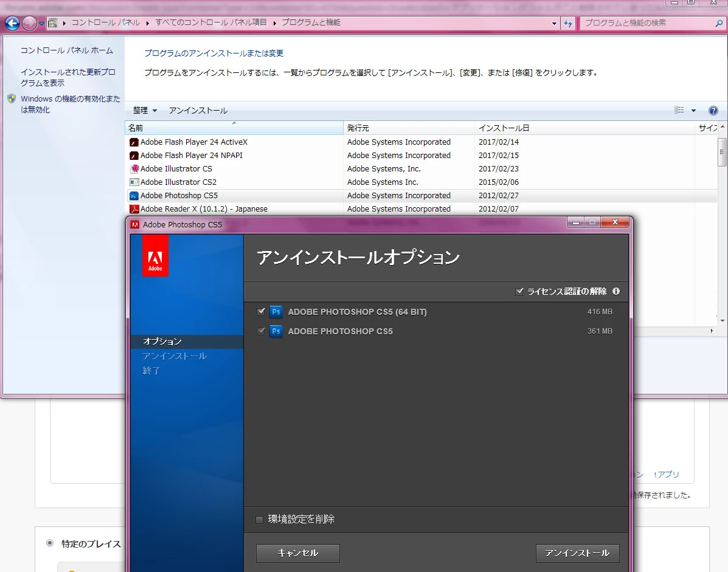Select 終了 step in uninstaller sidebar
728x572 pixels.
(x=151, y=371)
